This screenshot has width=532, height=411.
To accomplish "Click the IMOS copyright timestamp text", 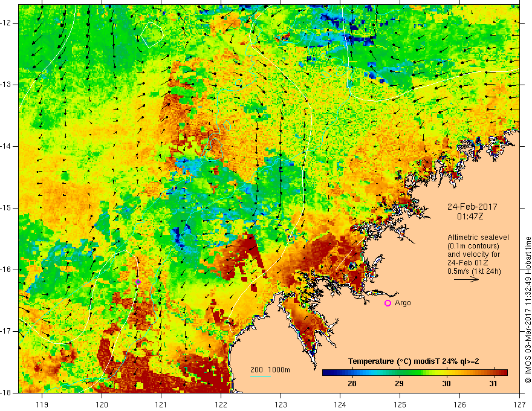I will 528,310.
